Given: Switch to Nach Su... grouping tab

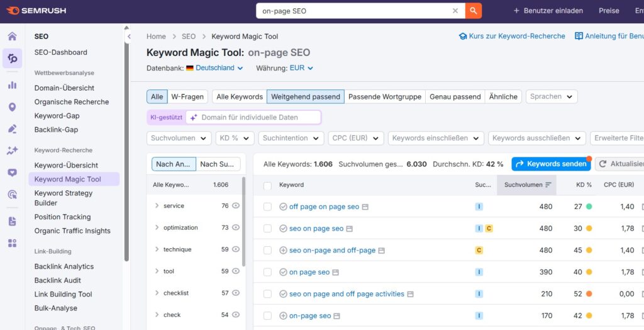Looking at the screenshot, I should tap(218, 164).
